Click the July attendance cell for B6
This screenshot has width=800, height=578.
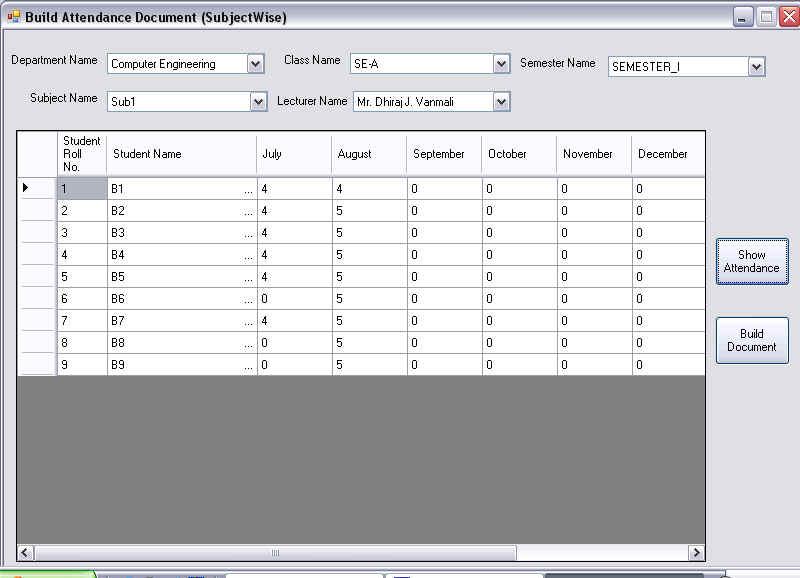pos(293,299)
